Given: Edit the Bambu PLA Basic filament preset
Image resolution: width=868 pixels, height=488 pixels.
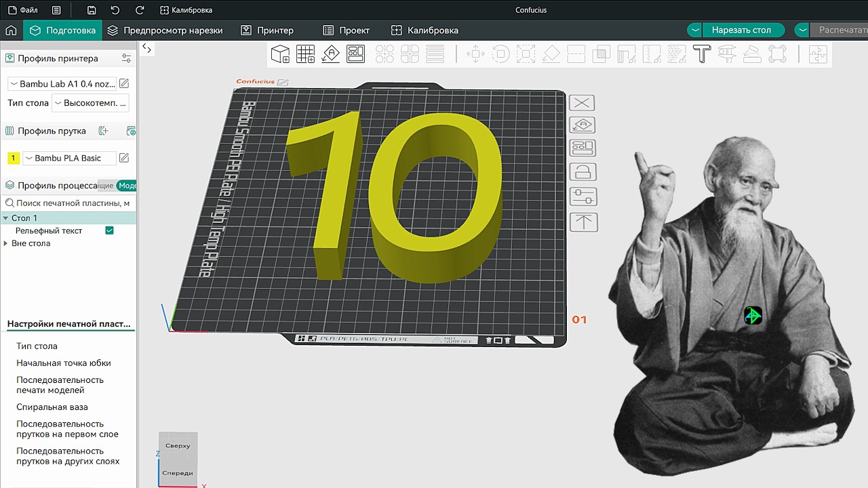Looking at the screenshot, I should pos(124,158).
